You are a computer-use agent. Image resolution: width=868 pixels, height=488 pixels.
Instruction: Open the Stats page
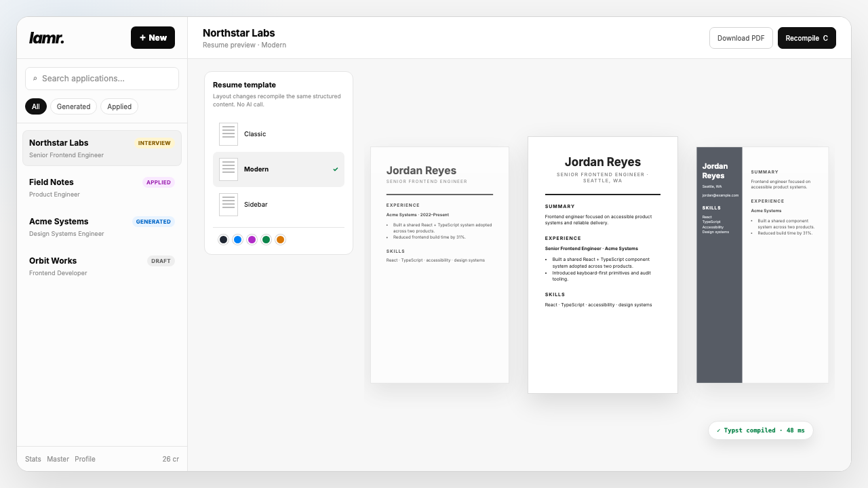tap(33, 459)
